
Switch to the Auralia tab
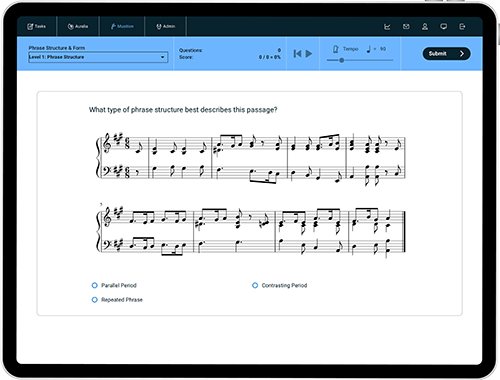[78, 26]
